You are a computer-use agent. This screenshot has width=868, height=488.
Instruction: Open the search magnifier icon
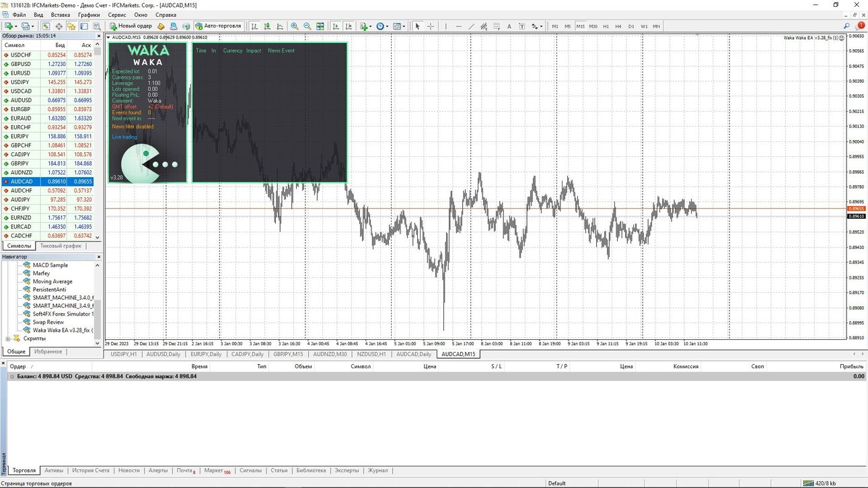(x=847, y=25)
